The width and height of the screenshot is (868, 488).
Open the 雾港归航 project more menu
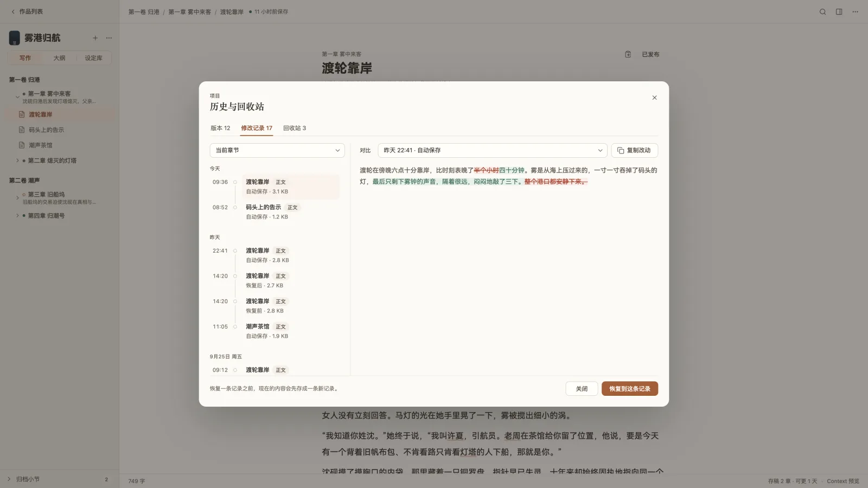pos(109,38)
